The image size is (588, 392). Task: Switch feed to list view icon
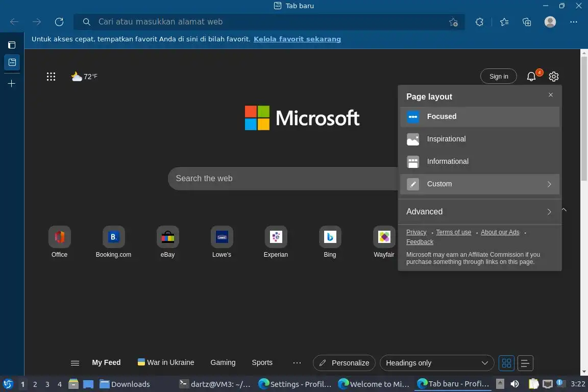(525, 363)
